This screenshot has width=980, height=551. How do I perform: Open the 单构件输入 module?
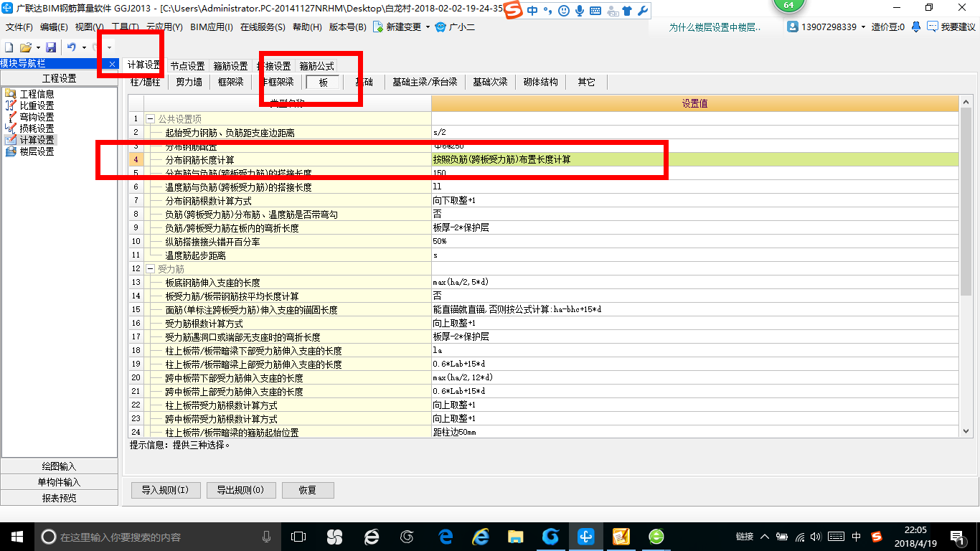click(x=59, y=482)
